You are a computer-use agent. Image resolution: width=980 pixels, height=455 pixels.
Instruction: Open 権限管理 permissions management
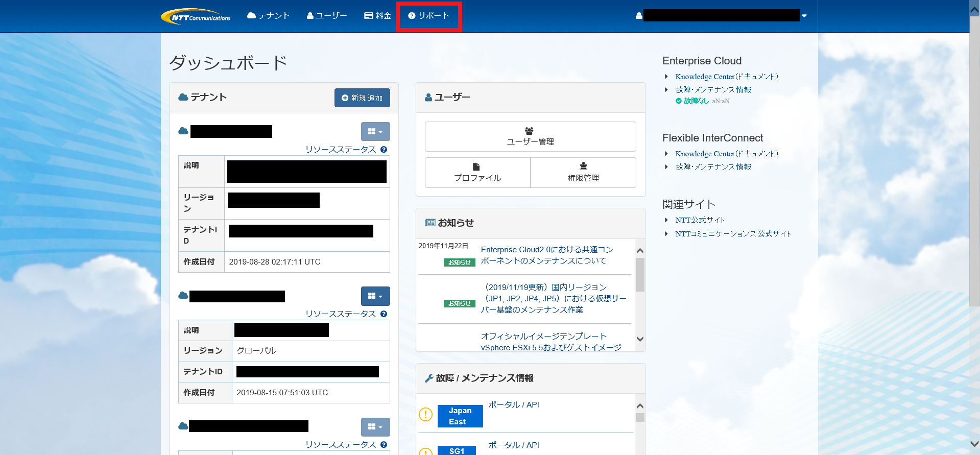pyautogui.click(x=583, y=173)
